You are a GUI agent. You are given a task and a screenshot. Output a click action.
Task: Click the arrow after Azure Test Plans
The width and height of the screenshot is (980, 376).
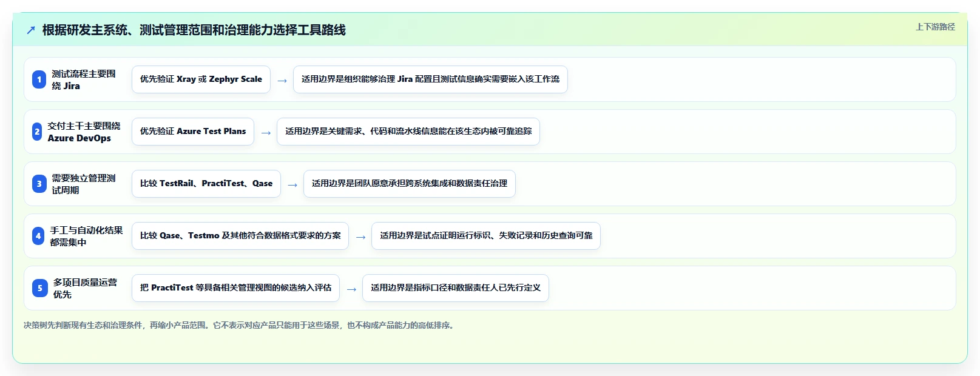pyautogui.click(x=266, y=132)
